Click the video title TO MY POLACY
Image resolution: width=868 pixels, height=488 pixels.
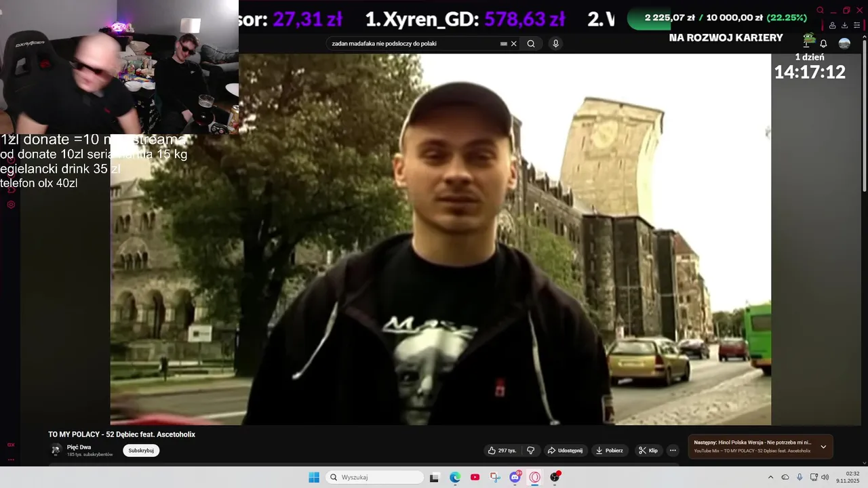121,434
